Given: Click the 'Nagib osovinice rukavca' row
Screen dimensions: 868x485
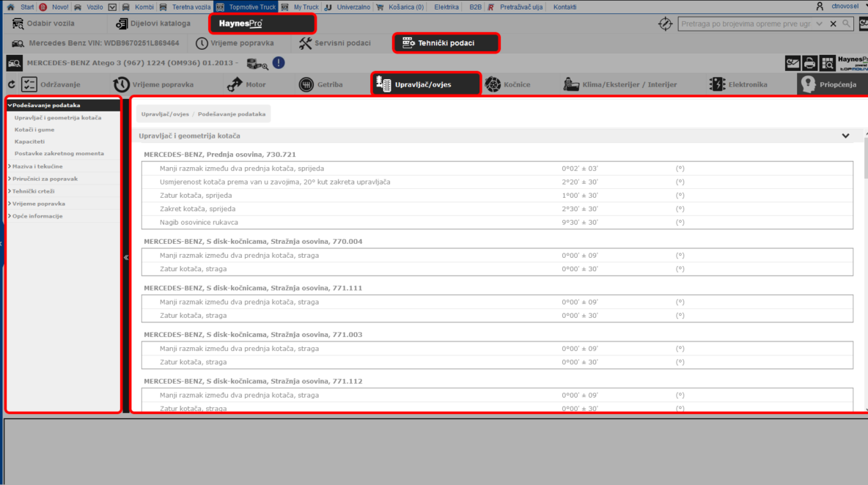Looking at the screenshot, I should point(497,222).
